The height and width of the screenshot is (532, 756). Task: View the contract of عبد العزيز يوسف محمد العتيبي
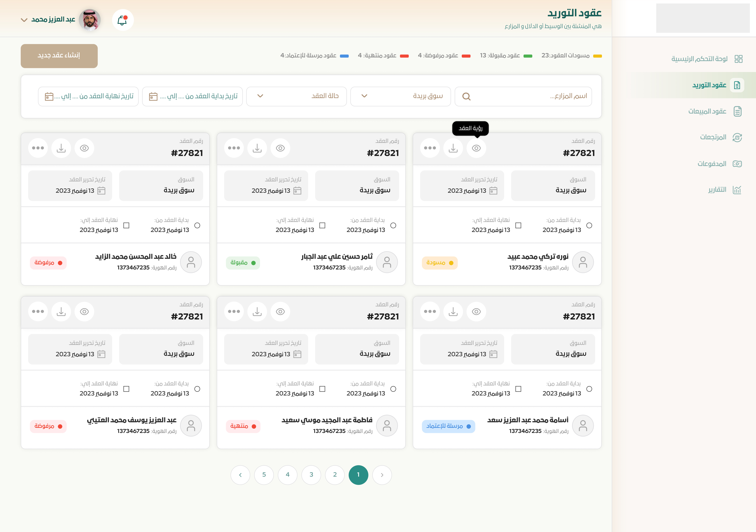tap(84, 312)
